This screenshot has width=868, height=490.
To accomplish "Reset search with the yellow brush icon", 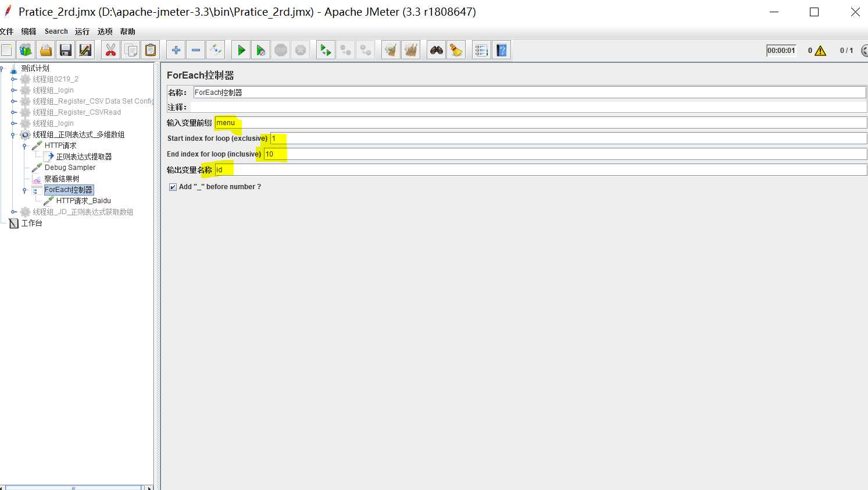I will [456, 51].
